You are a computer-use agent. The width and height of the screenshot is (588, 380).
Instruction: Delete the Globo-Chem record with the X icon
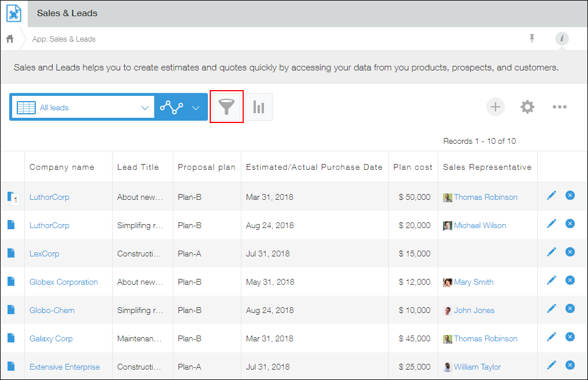570,308
